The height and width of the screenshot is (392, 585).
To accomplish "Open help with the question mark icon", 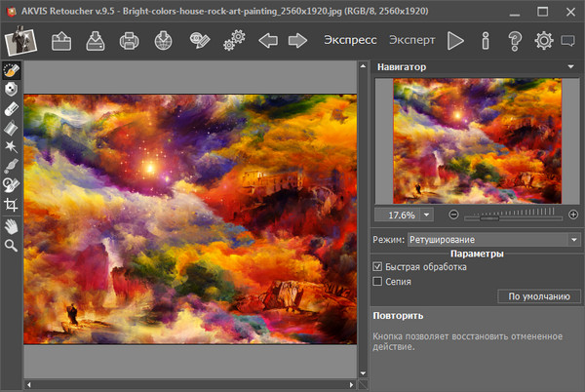I will click(x=515, y=41).
